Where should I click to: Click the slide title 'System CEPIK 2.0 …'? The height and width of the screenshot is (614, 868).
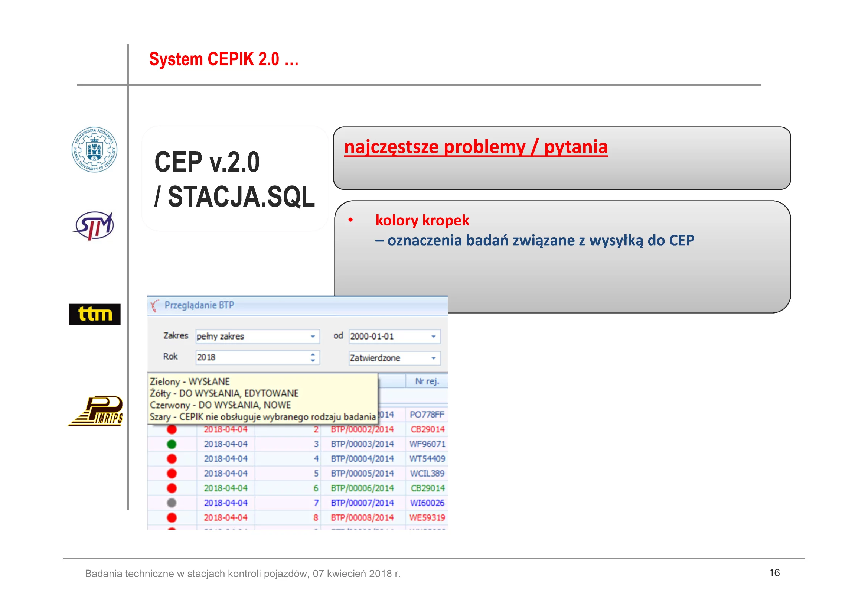click(224, 59)
